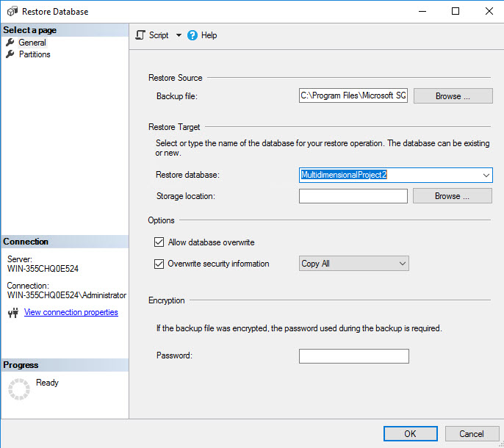The image size is (504, 448).
Task: Click the wrench icon beside General
Action: pyautogui.click(x=10, y=43)
